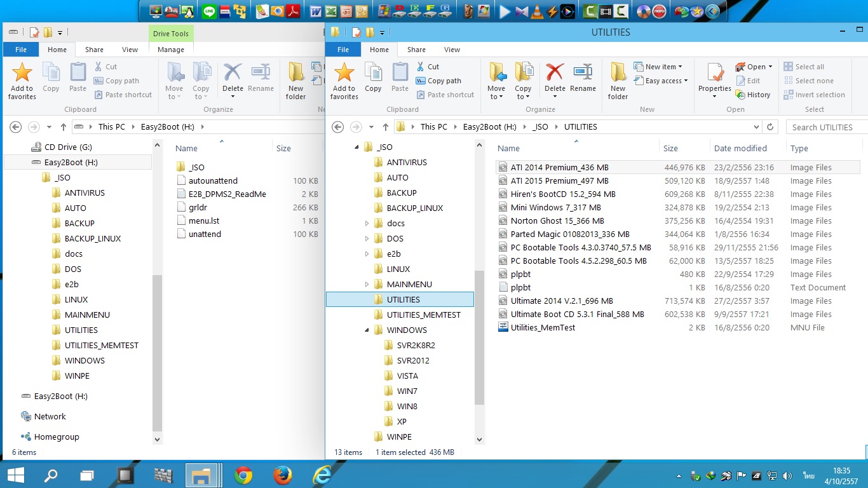Screen dimensions: 868x488
Task: Switch to Share tab in UTILITIES window
Action: click(x=417, y=50)
